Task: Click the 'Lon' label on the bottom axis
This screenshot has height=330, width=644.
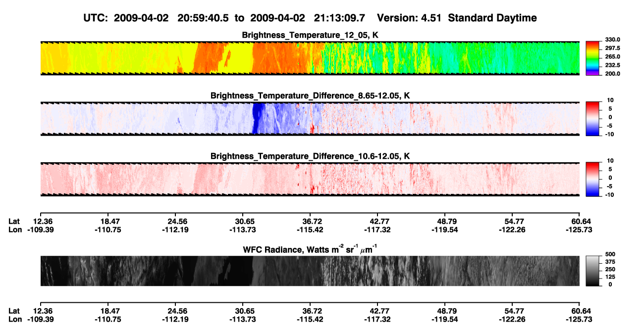Action: point(15,319)
